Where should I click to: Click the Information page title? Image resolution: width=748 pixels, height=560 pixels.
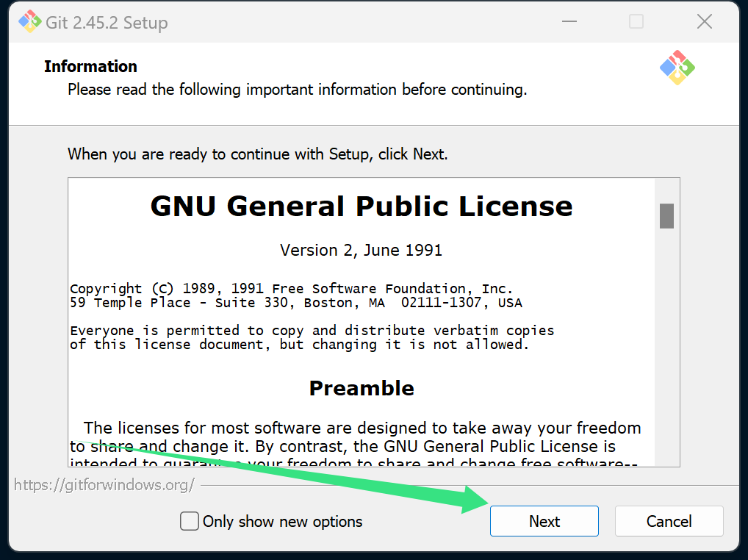click(x=90, y=66)
